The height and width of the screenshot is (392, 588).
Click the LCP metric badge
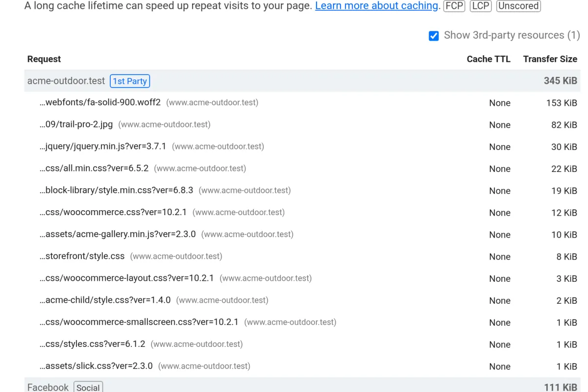point(481,6)
